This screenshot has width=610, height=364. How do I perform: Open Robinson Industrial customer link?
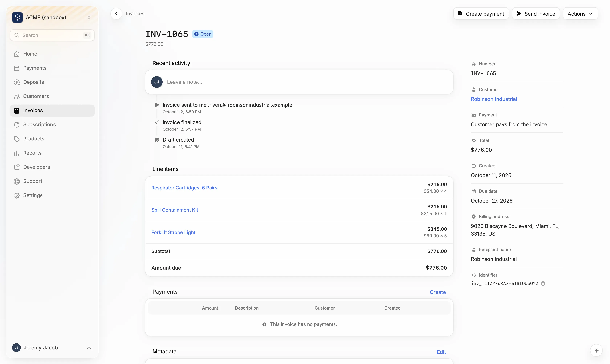click(494, 99)
